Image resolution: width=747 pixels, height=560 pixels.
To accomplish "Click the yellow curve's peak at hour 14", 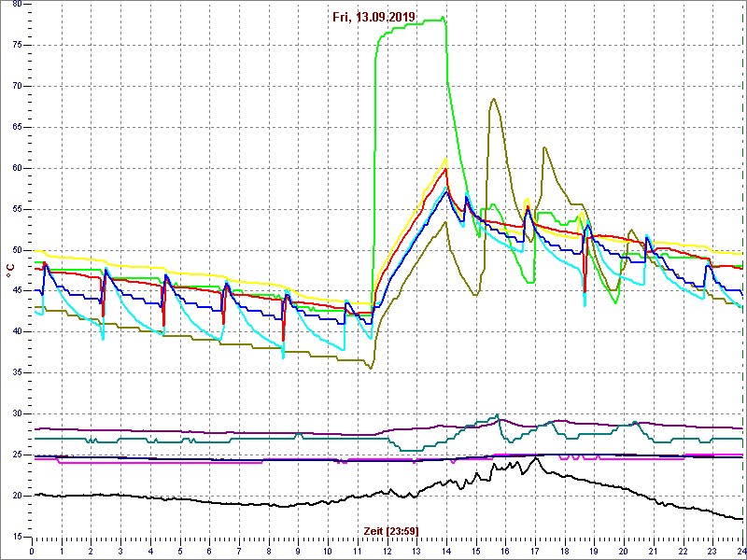I will [x=445, y=159].
